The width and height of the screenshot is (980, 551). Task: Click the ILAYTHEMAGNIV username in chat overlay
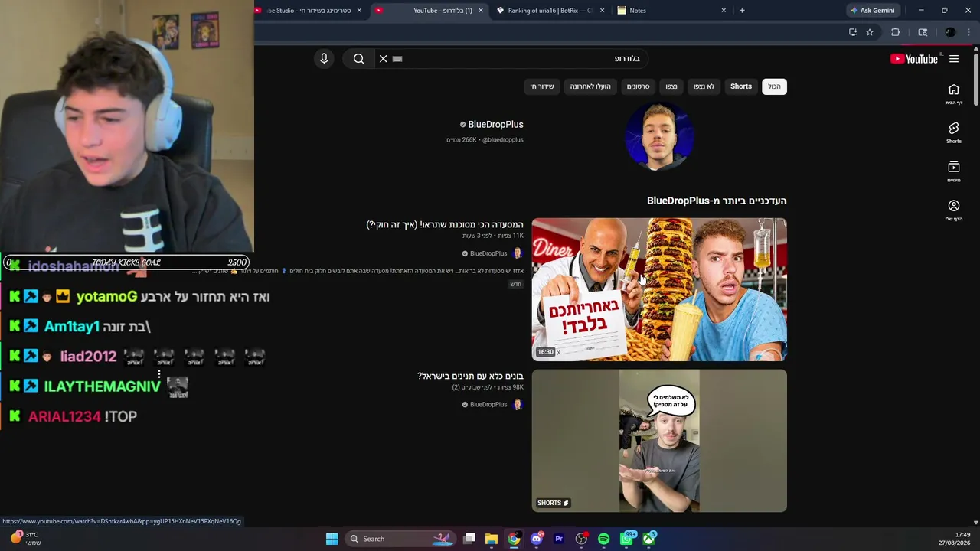coord(102,386)
